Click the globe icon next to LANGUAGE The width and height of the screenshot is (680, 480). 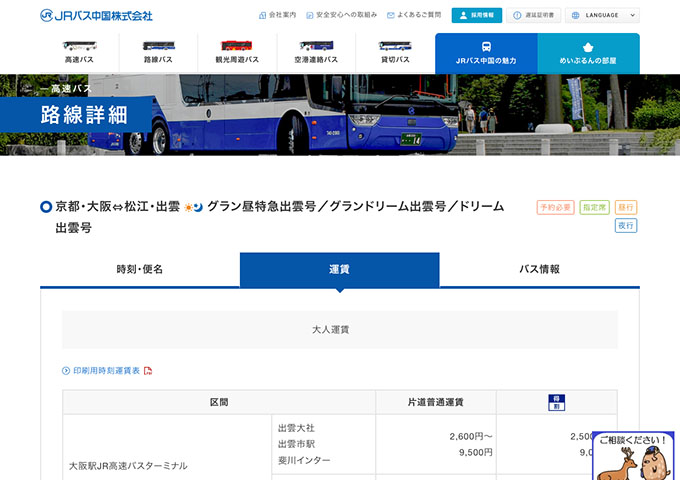click(x=575, y=15)
